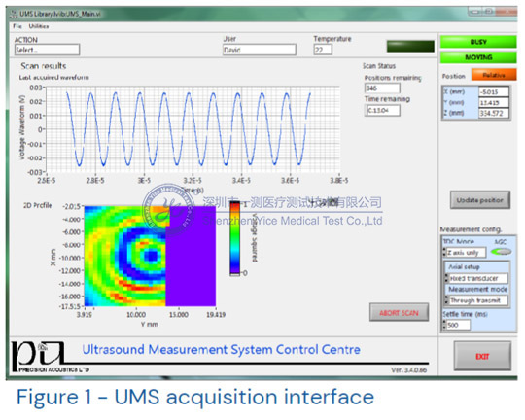Screen dimensions: 525x420
Task: Toggle the orange Relative position button
Action: tap(494, 75)
